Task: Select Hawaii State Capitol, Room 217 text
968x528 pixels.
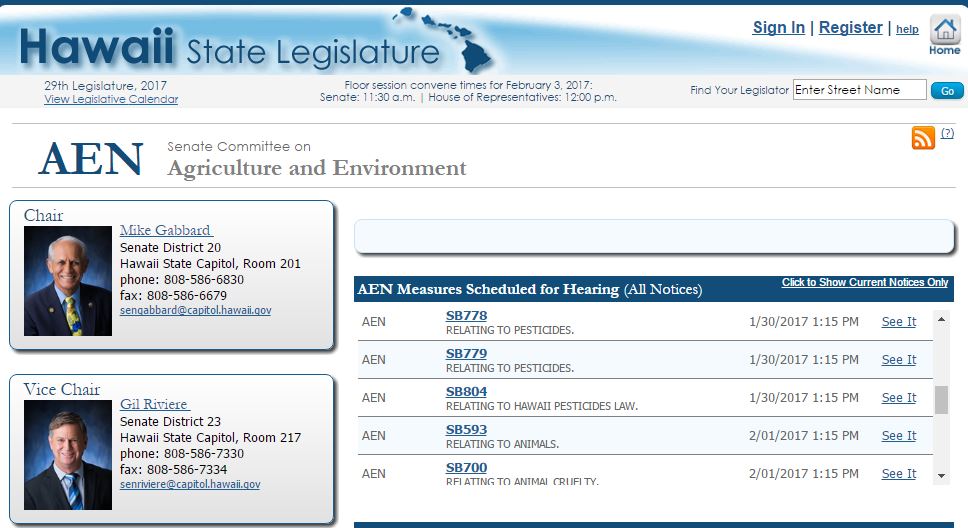Action: click(x=211, y=438)
